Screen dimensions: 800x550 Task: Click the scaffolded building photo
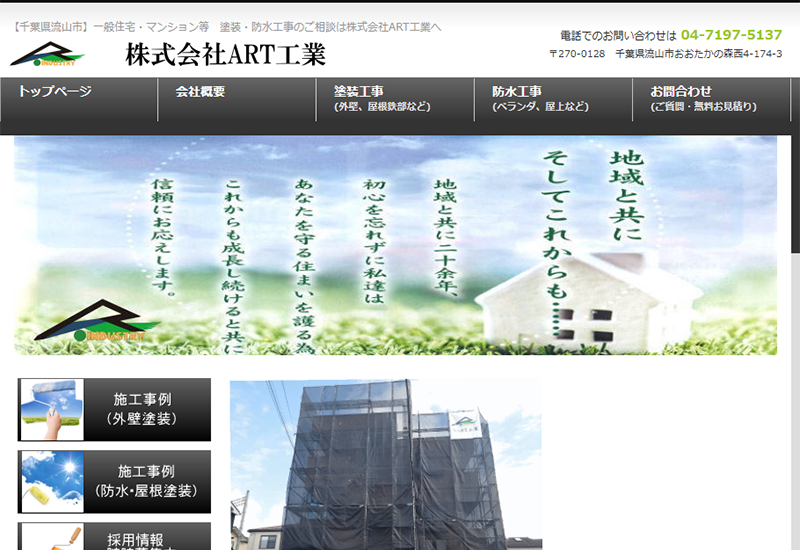click(x=386, y=465)
